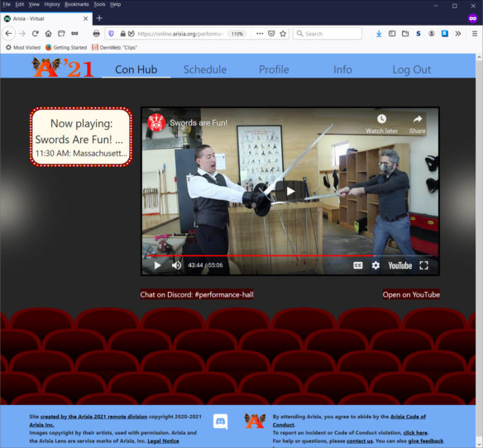This screenshot has height=448, width=483.
Task: Open the Arisia 2021 remote division link
Action: click(93, 417)
